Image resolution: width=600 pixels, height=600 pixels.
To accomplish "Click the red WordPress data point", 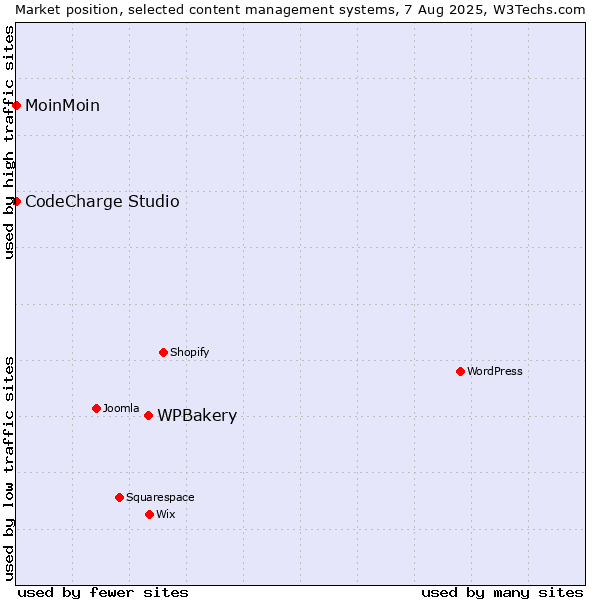I will tap(460, 372).
